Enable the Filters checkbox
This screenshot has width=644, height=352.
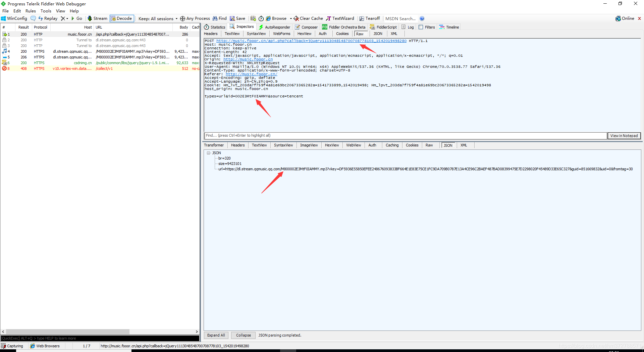(x=421, y=27)
